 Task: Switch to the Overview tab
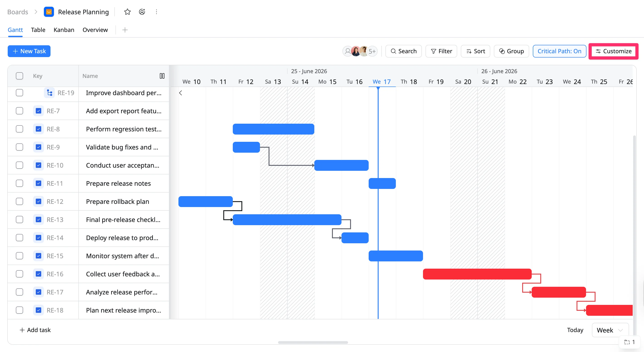pos(95,30)
